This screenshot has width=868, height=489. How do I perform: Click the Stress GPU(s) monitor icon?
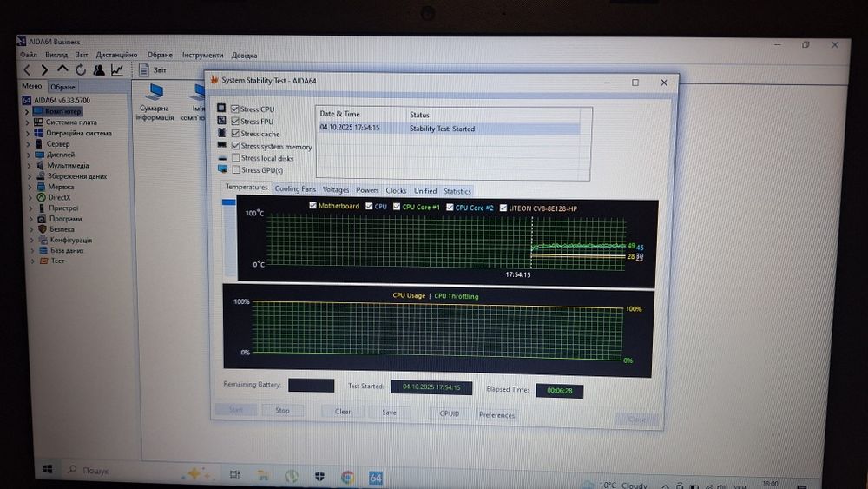tap(222, 169)
